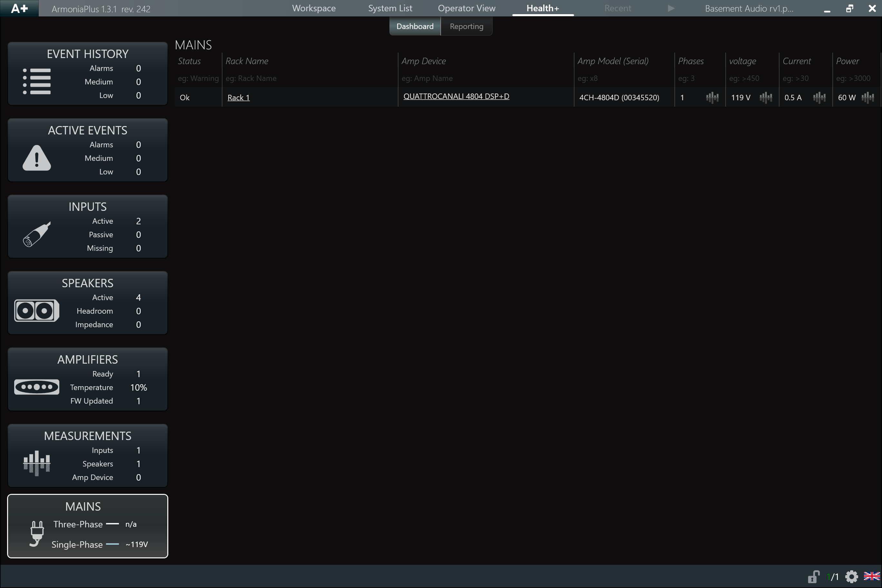Switch to the Dashboard sub-tab
This screenshot has width=882, height=588.
point(415,26)
